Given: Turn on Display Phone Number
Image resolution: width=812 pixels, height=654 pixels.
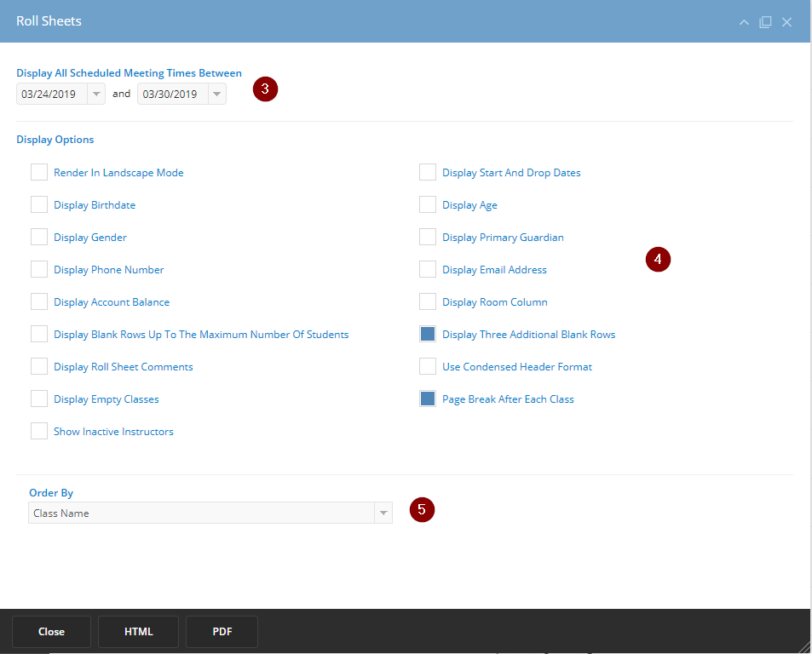Looking at the screenshot, I should (x=39, y=269).
